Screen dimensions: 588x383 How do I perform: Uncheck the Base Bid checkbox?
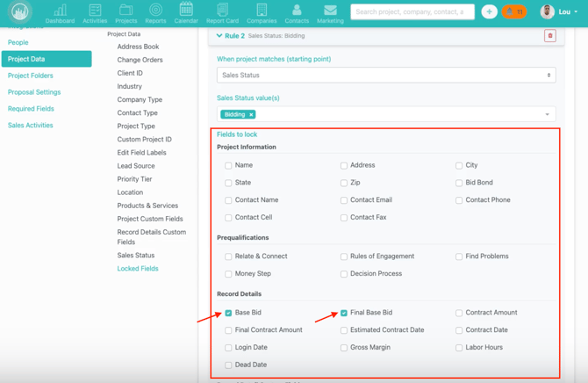click(228, 313)
